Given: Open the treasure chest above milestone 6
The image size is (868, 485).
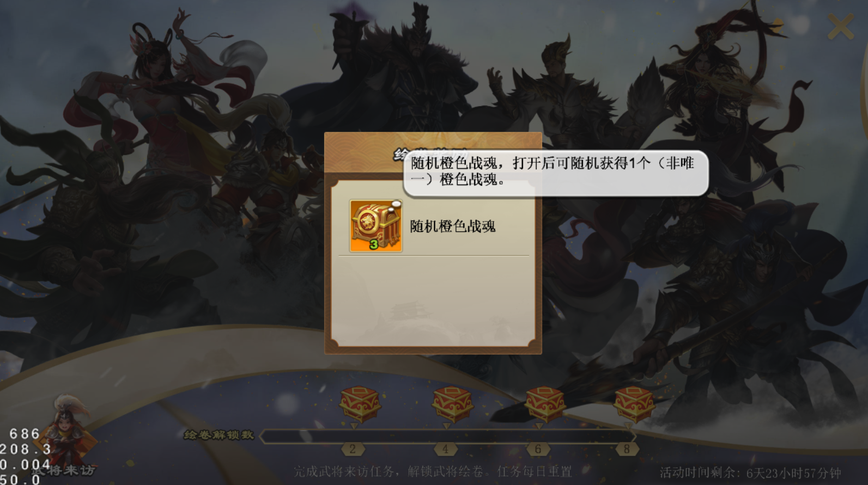Looking at the screenshot, I should pyautogui.click(x=544, y=404).
